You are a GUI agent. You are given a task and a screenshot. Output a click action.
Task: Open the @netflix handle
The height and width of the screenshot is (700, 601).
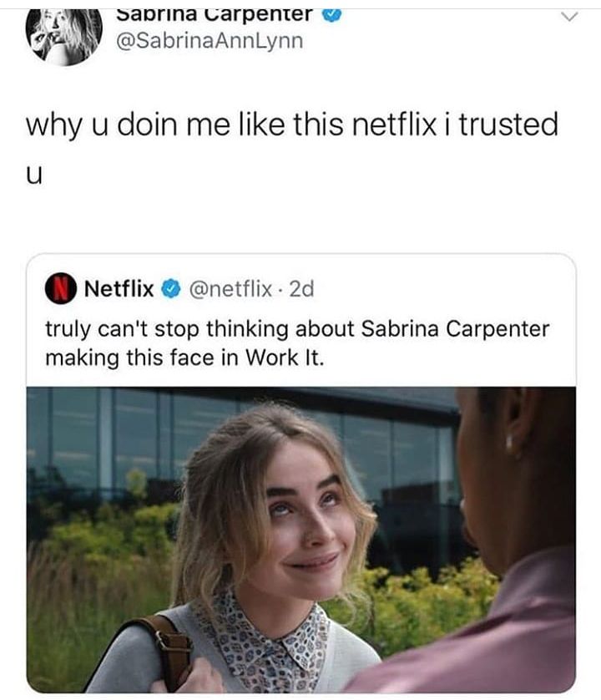230,289
